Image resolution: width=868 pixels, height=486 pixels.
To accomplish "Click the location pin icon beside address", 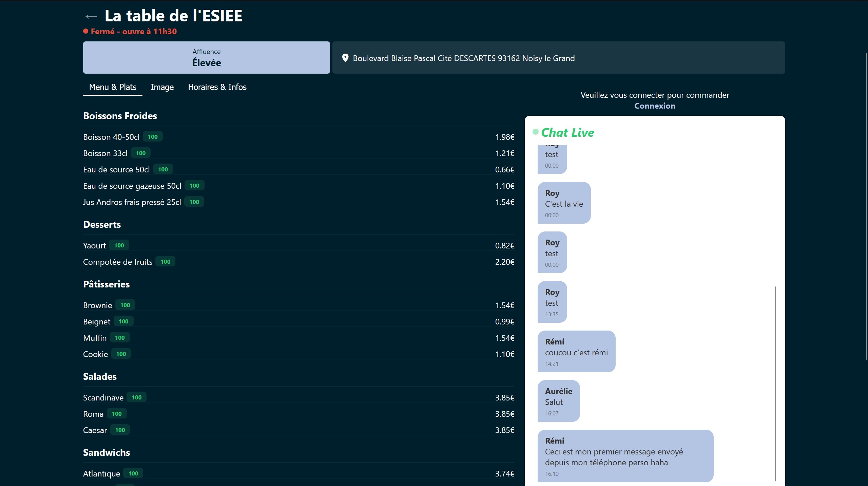I will [x=345, y=58].
